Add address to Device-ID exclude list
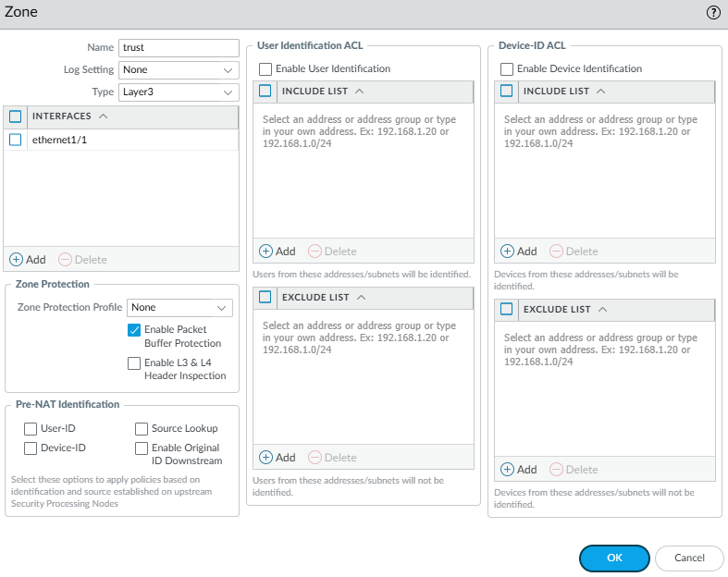The image size is (728, 577). tap(519, 470)
